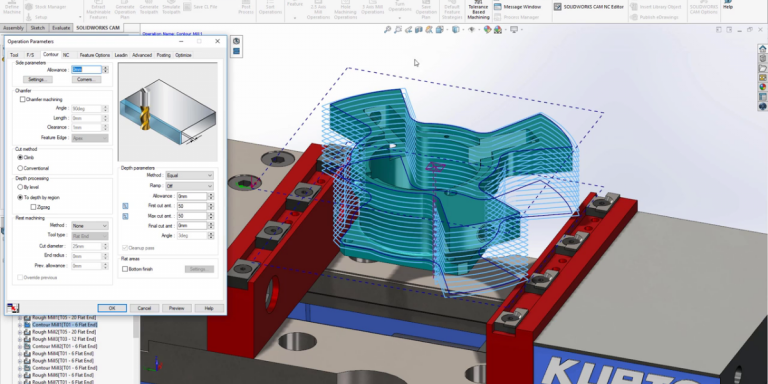Image resolution: width=768 pixels, height=384 pixels.
Task: Open the Message Window
Action: tap(517, 7)
